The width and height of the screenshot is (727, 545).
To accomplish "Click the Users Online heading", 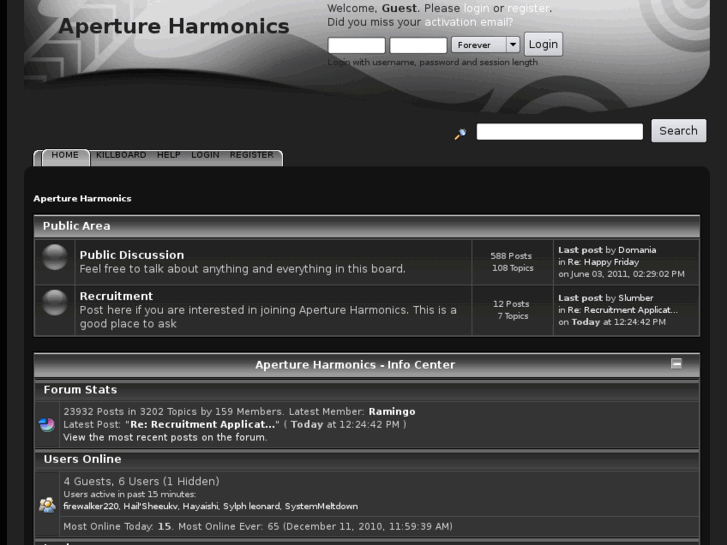I will [83, 459].
